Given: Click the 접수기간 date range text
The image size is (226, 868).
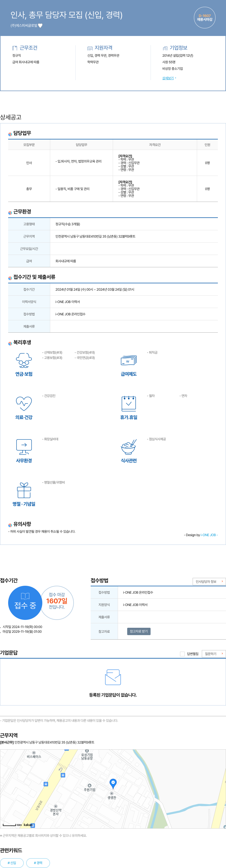Looking at the screenshot, I should (95, 289).
